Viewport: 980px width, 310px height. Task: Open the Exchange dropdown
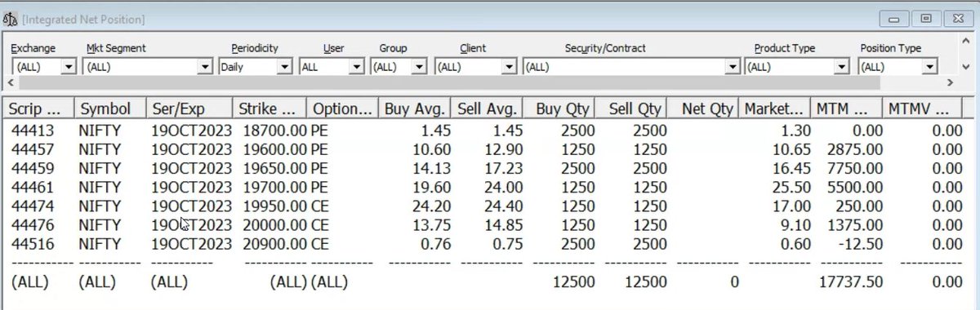[x=69, y=67]
